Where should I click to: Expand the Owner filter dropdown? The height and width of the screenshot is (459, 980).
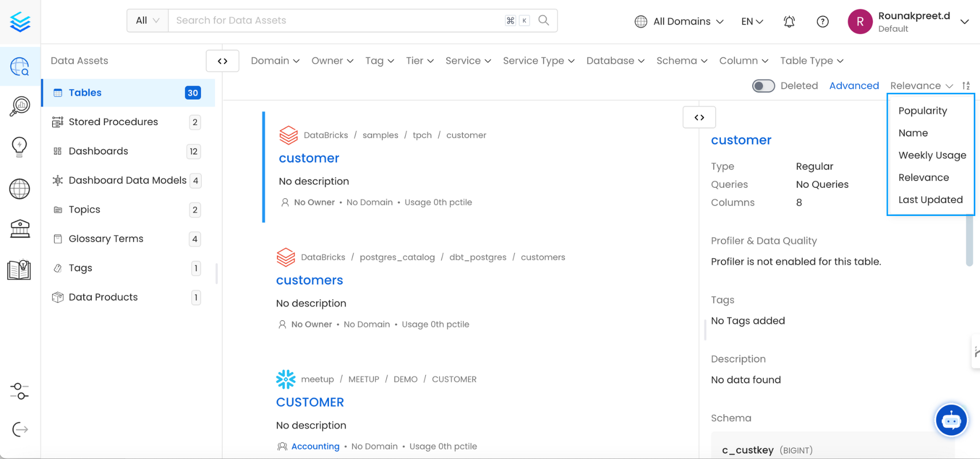(332, 61)
